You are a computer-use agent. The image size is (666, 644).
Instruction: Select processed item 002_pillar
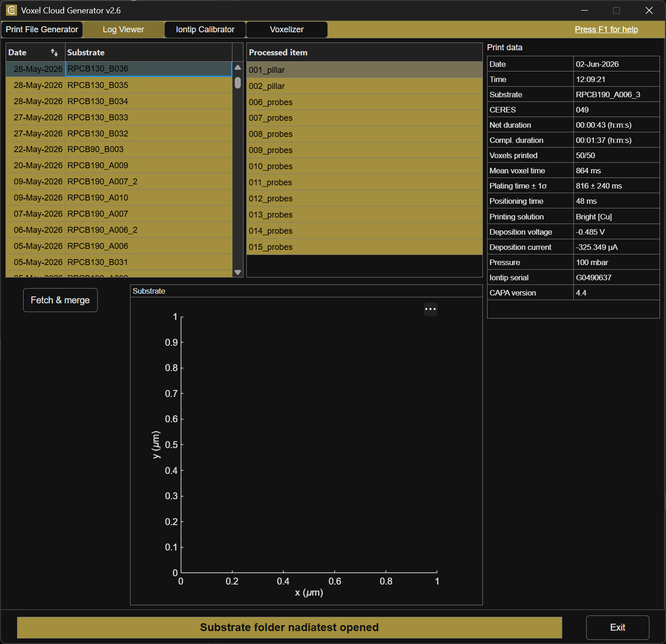[364, 86]
